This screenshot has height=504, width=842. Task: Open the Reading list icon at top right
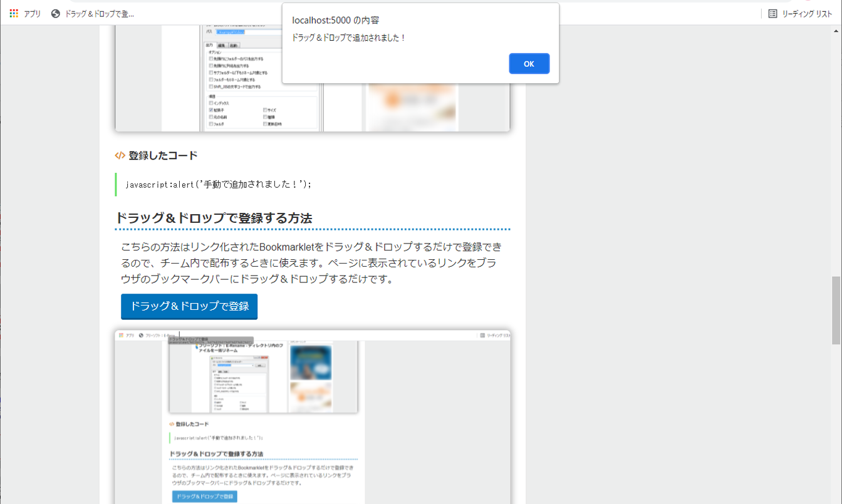tap(772, 13)
